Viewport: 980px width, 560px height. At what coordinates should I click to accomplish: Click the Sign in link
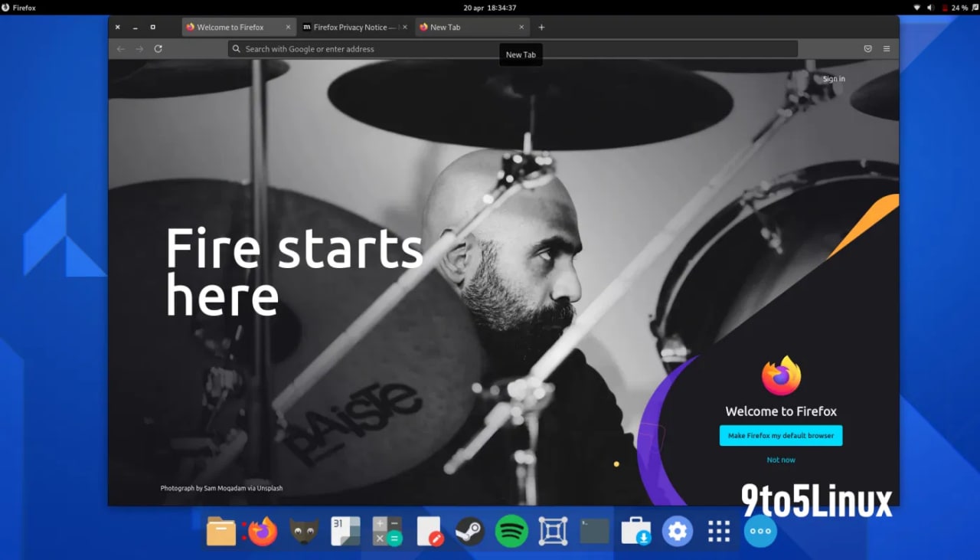tap(834, 79)
